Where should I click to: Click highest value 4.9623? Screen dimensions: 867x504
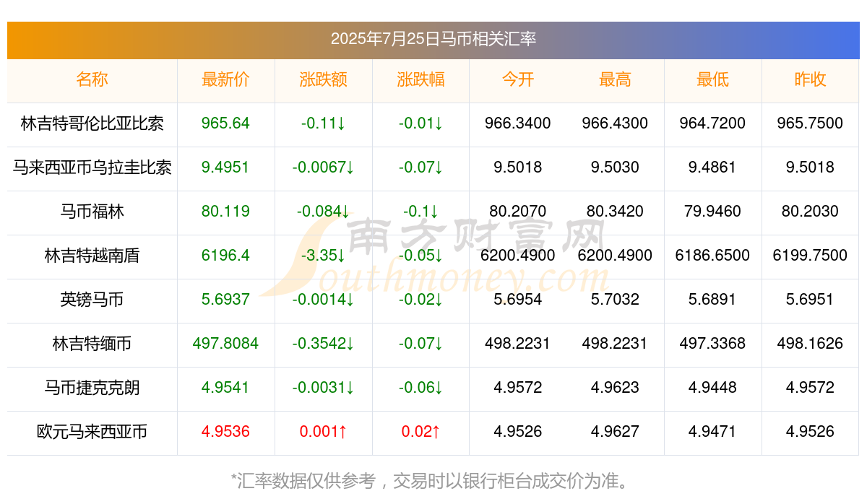(615, 388)
